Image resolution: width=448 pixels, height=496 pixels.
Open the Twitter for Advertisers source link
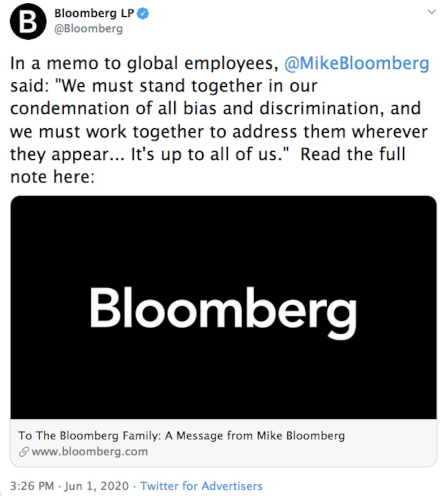point(201,486)
